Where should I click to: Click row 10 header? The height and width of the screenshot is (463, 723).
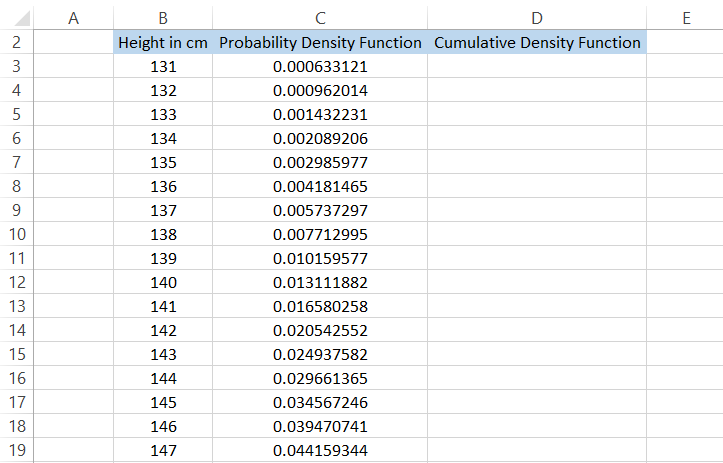point(17,234)
